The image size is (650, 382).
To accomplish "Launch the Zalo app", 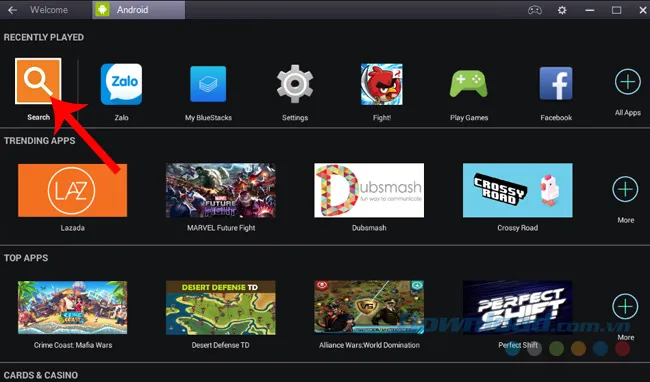I will [x=121, y=84].
